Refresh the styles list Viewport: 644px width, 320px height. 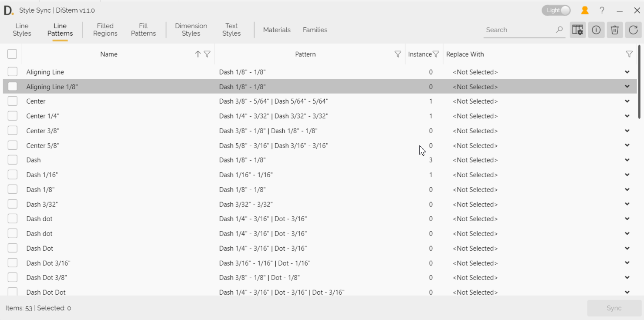(x=633, y=30)
